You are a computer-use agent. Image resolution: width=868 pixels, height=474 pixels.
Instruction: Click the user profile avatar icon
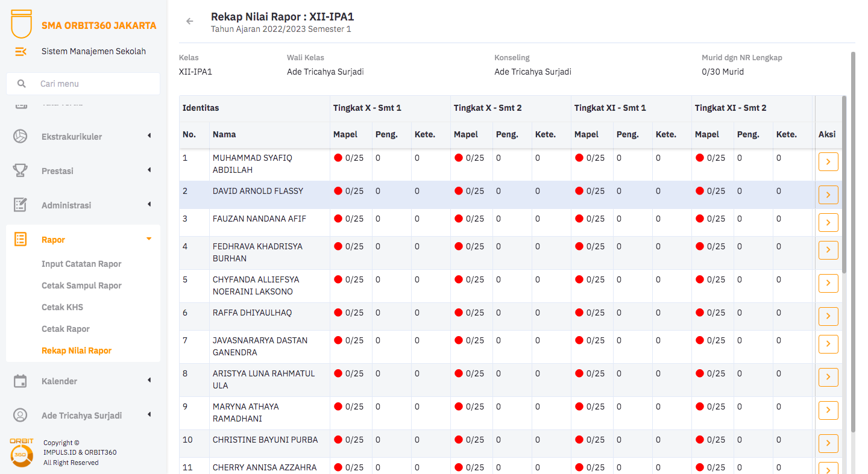tap(20, 416)
